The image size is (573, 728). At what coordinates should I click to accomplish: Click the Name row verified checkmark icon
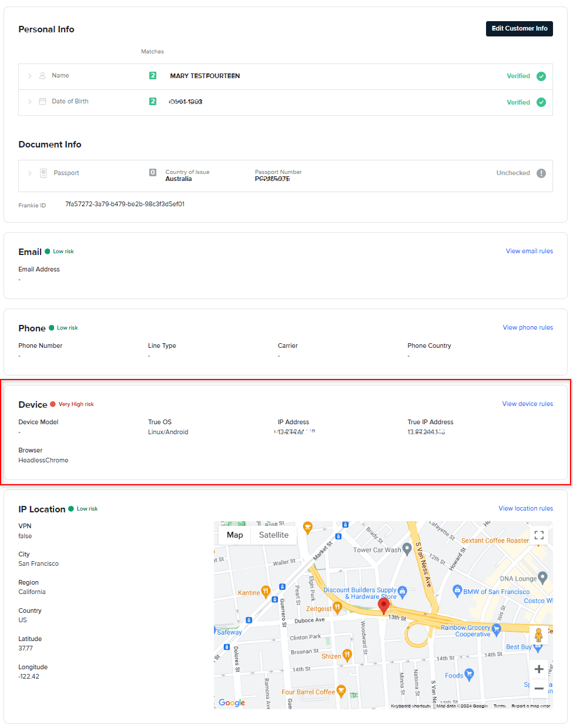pos(541,76)
